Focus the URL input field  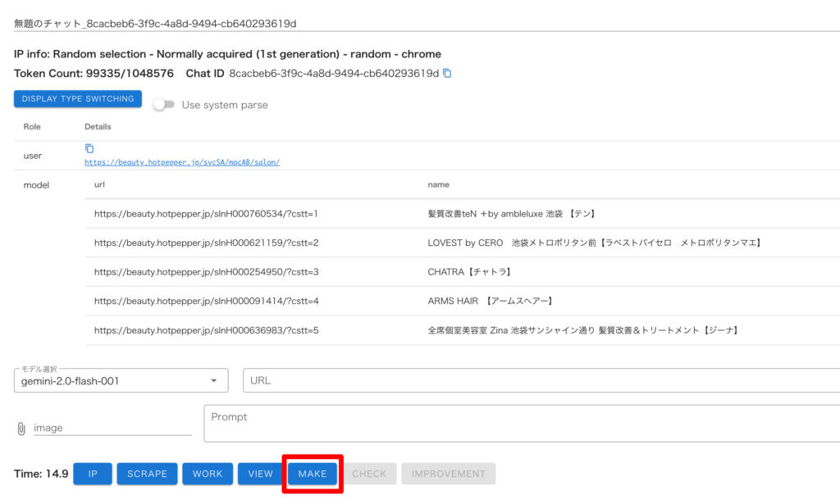(x=541, y=381)
